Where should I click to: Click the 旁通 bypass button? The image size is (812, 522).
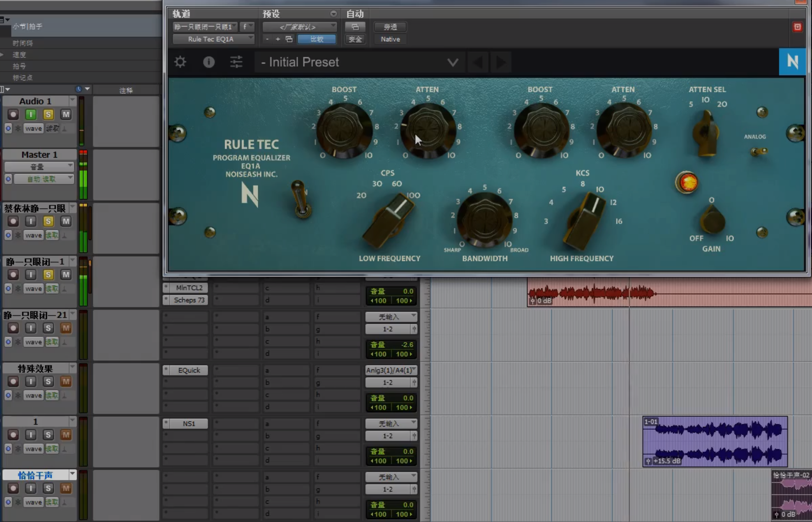click(390, 27)
